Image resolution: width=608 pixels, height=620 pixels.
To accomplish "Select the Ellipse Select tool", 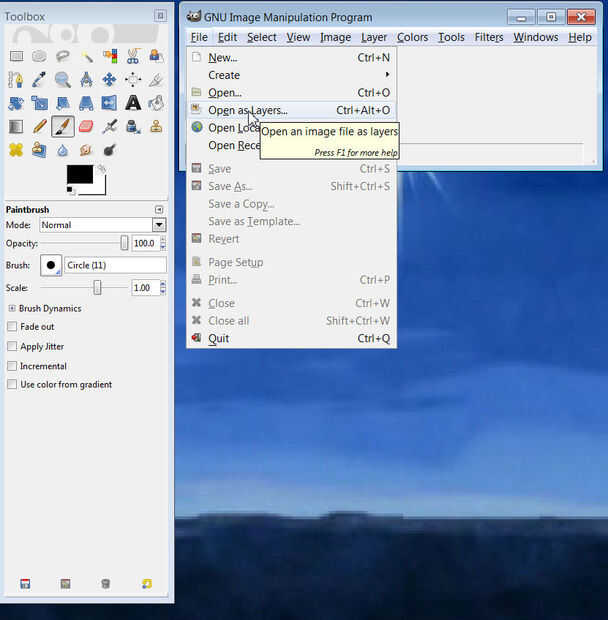I will (39, 57).
